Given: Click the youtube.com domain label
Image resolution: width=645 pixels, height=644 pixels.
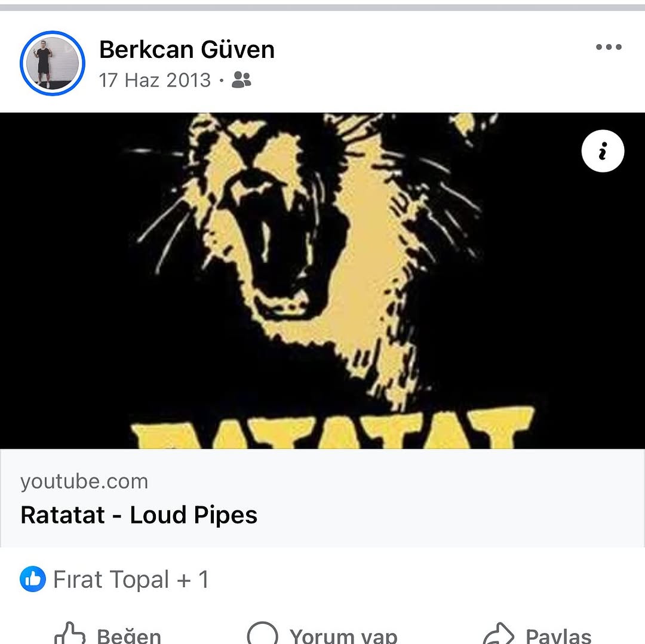Looking at the screenshot, I should [x=84, y=482].
